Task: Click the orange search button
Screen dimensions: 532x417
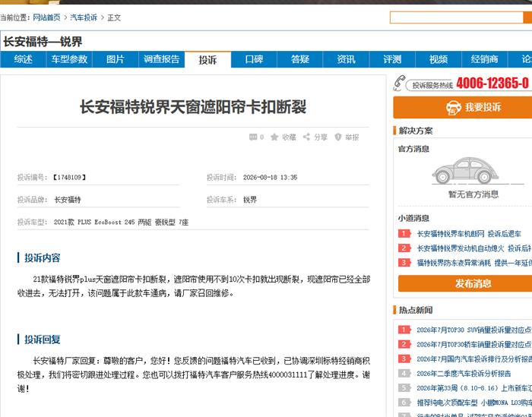Action: pyautogui.click(x=527, y=17)
